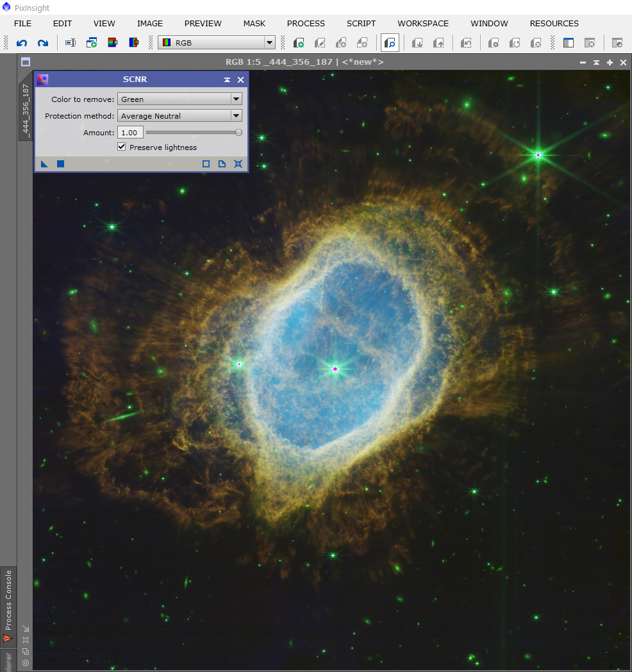
Task: Click the document icon in the SCNR footer
Action: point(222,164)
